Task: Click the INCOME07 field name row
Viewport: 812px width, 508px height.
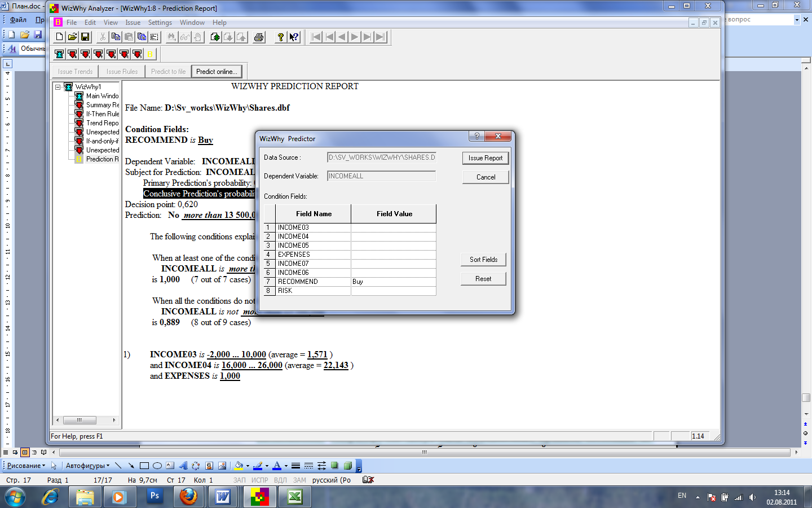Action: pyautogui.click(x=314, y=264)
